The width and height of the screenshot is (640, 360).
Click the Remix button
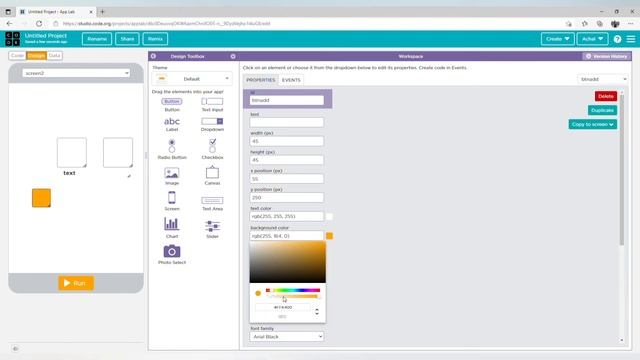coord(155,39)
